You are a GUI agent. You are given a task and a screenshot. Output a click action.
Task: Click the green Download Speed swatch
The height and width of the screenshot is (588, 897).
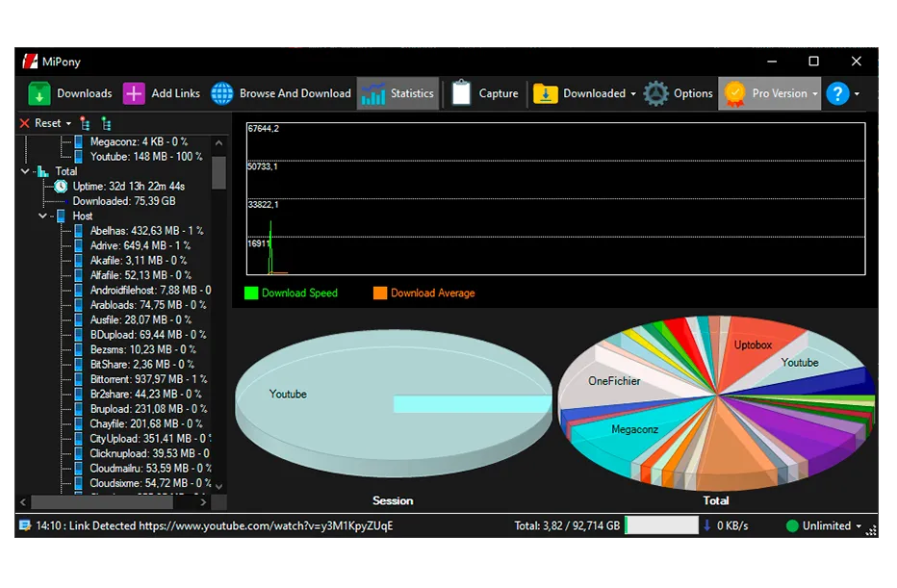(251, 293)
